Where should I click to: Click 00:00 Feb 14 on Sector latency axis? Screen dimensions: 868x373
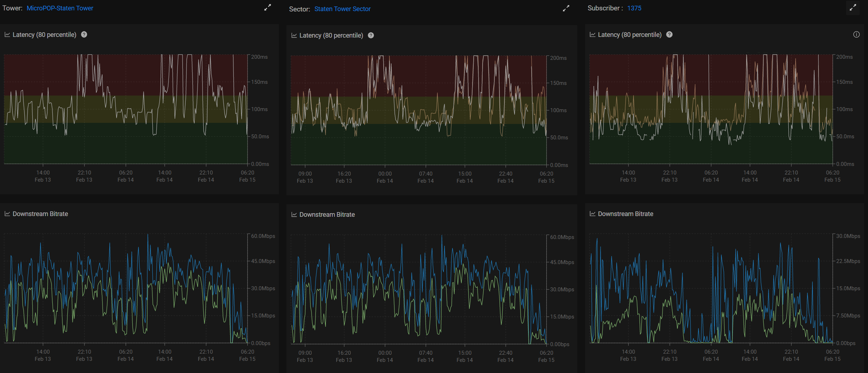coord(385,177)
